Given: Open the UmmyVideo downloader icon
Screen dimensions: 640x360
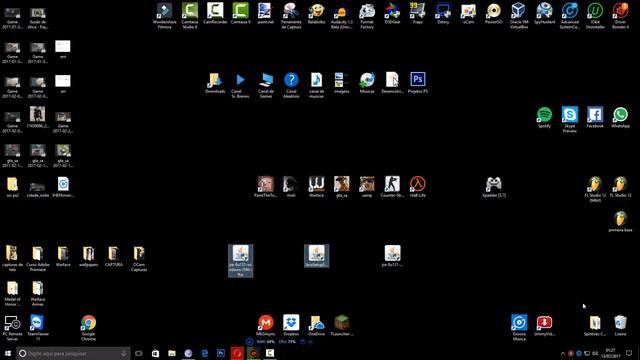Looking at the screenshot, I should [544, 325].
